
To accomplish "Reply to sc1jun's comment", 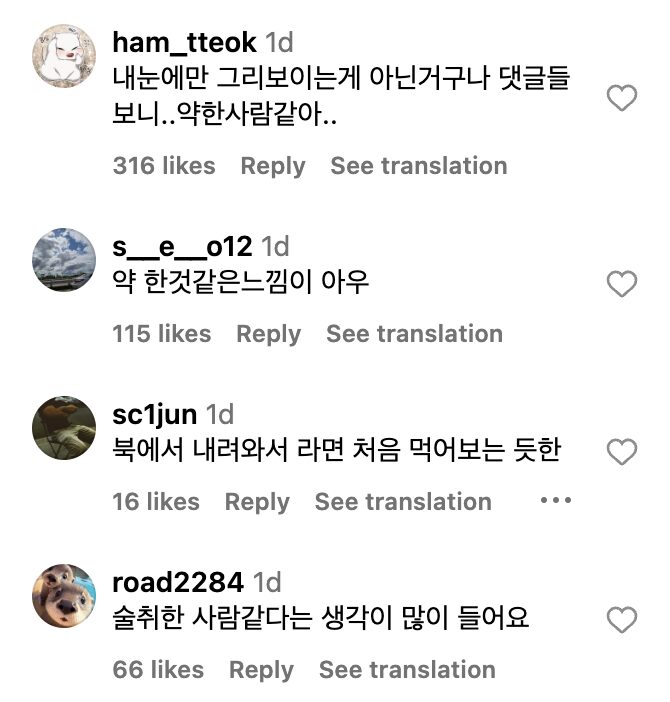I will tap(257, 502).
